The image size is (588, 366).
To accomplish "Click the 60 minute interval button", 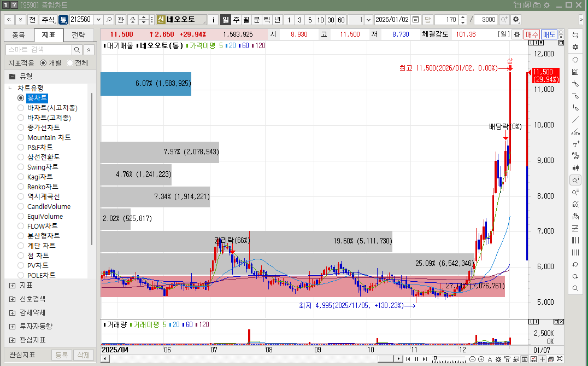I will point(341,20).
